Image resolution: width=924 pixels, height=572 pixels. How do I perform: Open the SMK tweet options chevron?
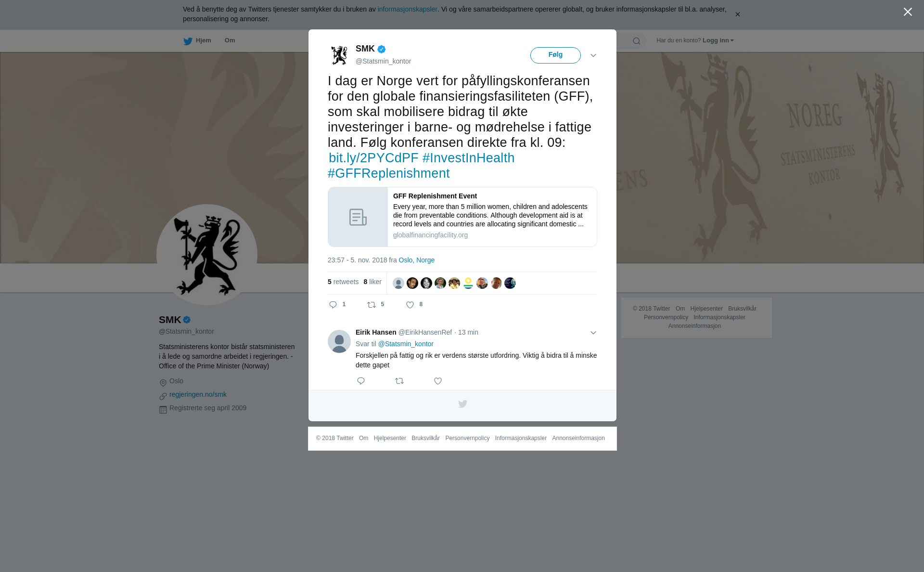click(593, 55)
